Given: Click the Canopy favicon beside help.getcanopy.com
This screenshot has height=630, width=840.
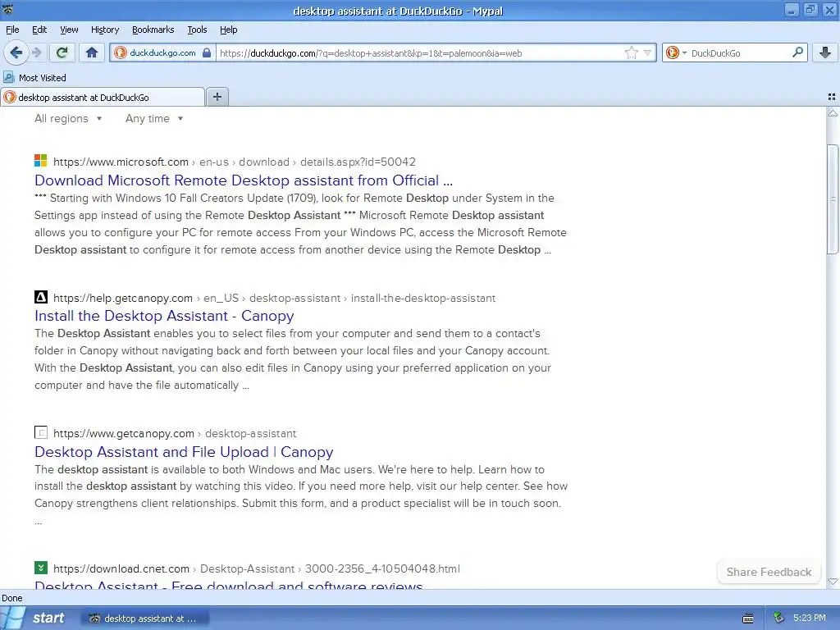Looking at the screenshot, I should [x=41, y=297].
